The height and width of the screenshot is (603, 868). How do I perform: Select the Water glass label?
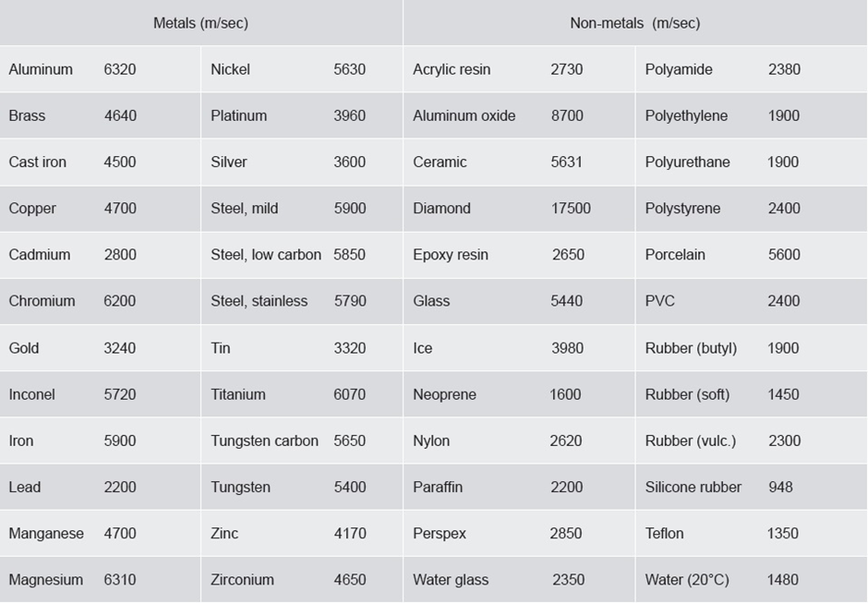click(451, 580)
